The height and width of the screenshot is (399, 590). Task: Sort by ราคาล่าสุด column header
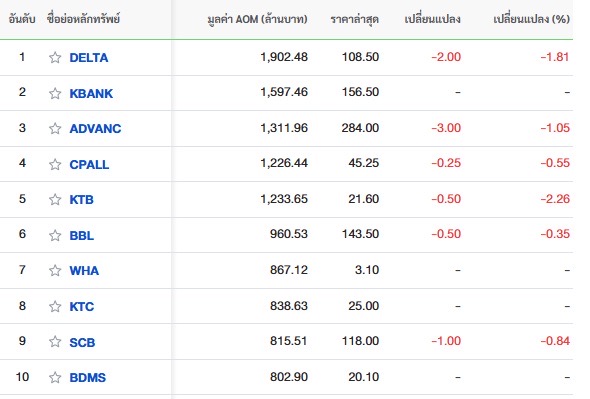354,19
